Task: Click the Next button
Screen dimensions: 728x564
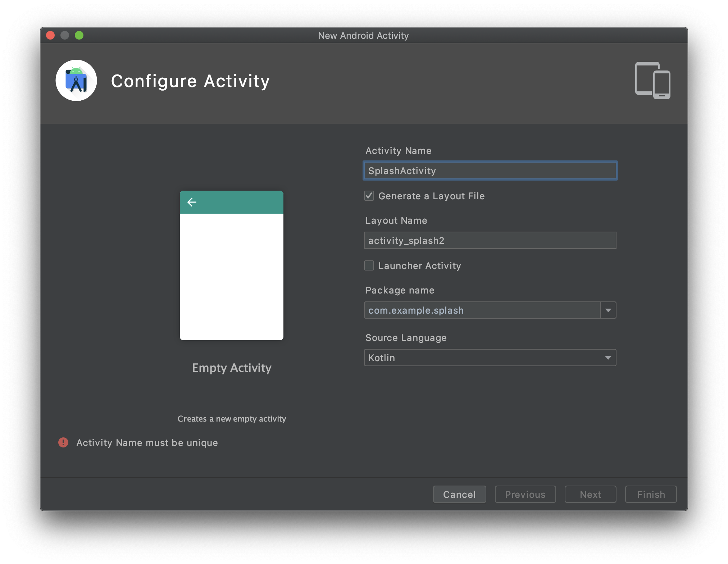Action: click(x=590, y=494)
